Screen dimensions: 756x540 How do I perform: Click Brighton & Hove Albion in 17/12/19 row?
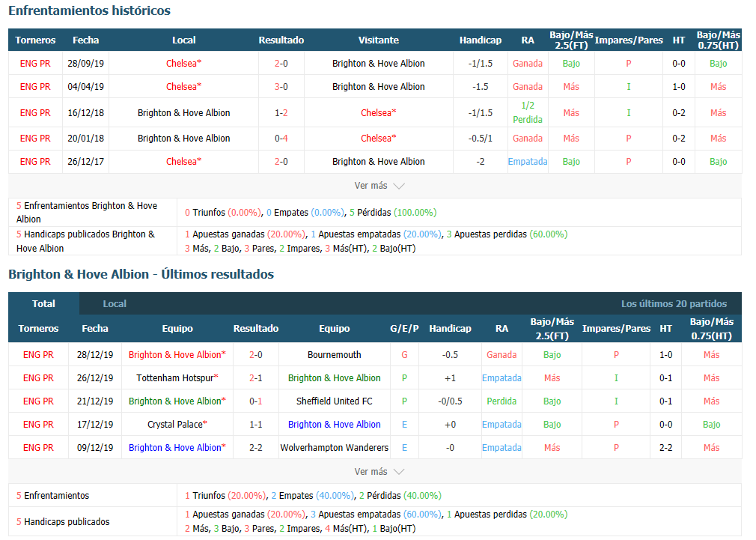click(334, 424)
